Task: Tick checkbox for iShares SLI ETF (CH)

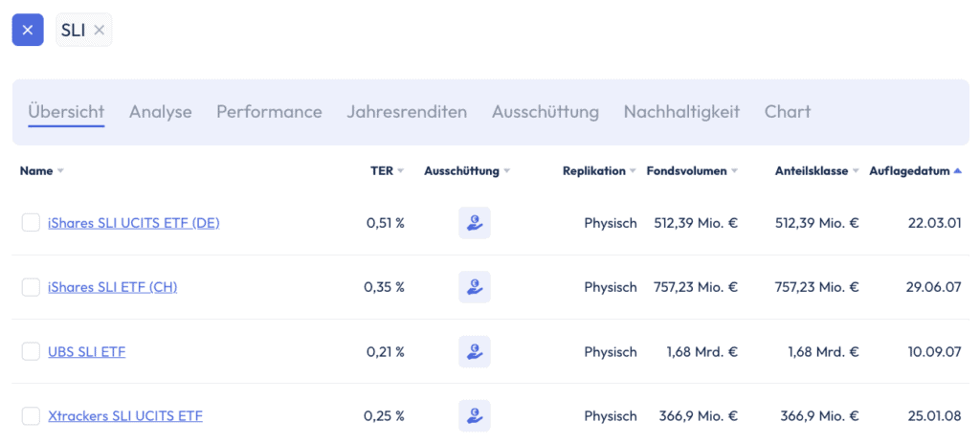Action: click(x=31, y=287)
